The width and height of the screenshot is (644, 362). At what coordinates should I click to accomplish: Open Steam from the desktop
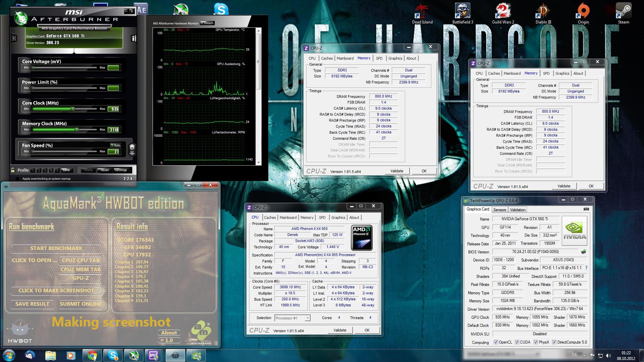pyautogui.click(x=624, y=13)
